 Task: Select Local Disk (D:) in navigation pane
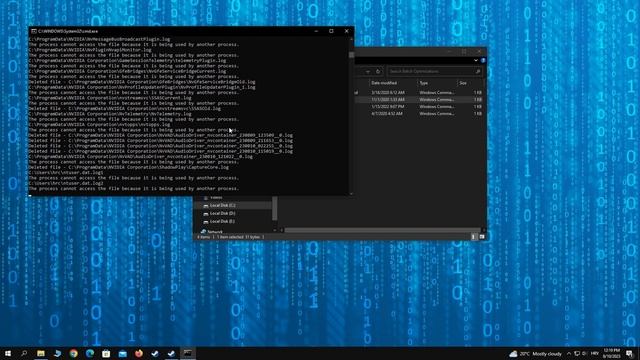[x=222, y=213]
